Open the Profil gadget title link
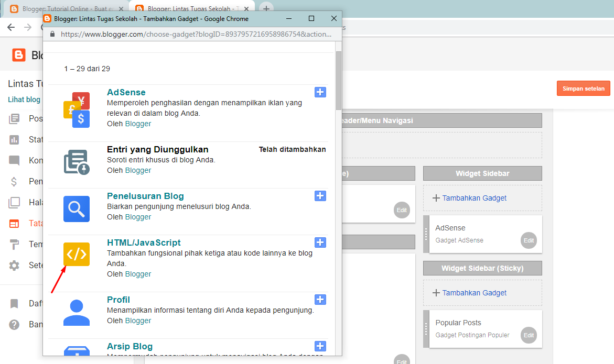This screenshot has width=614, height=364. (119, 300)
